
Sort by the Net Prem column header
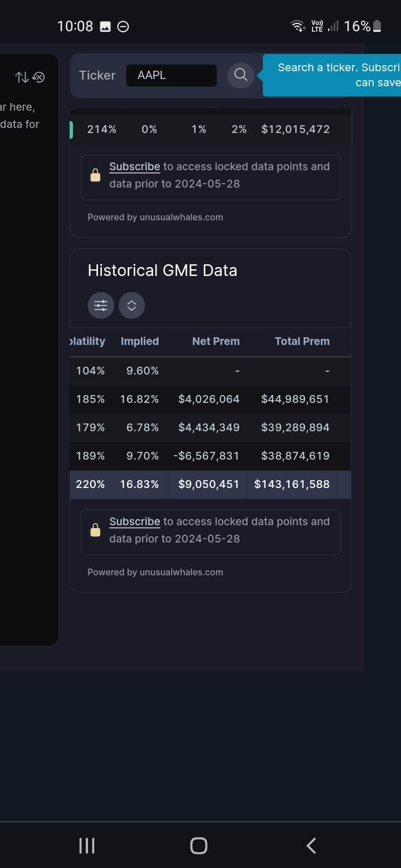coord(216,341)
